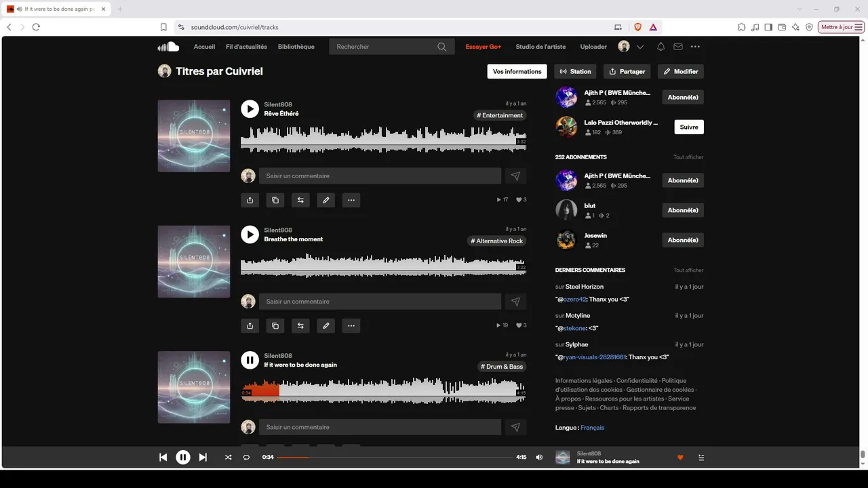This screenshot has height=488, width=868.
Task: Click copy link icon under Rêve Éthéré
Action: 275,200
